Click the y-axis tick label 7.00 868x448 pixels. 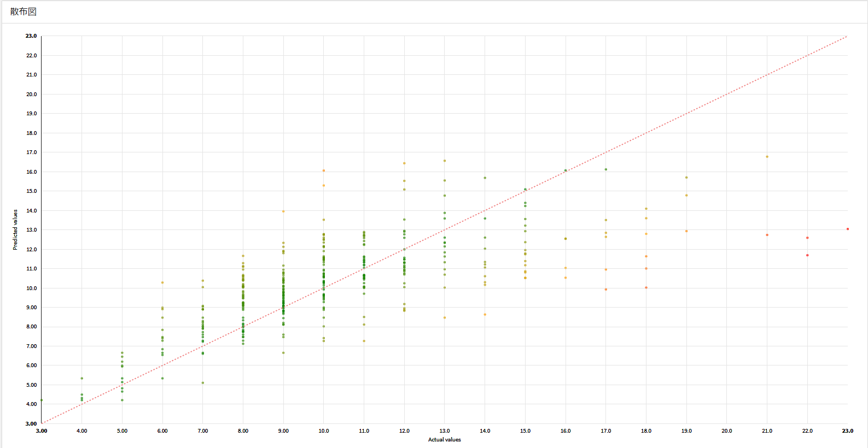(31, 346)
